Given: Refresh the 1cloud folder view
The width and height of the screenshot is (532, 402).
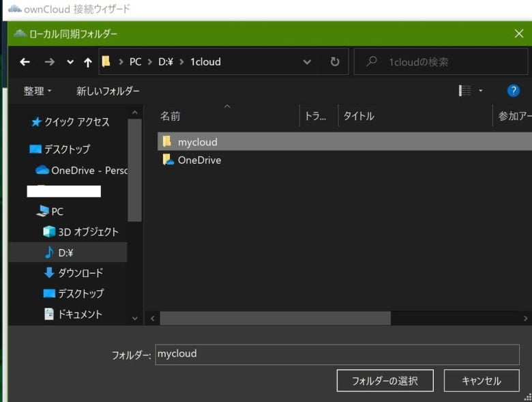Looking at the screenshot, I should click(335, 61).
